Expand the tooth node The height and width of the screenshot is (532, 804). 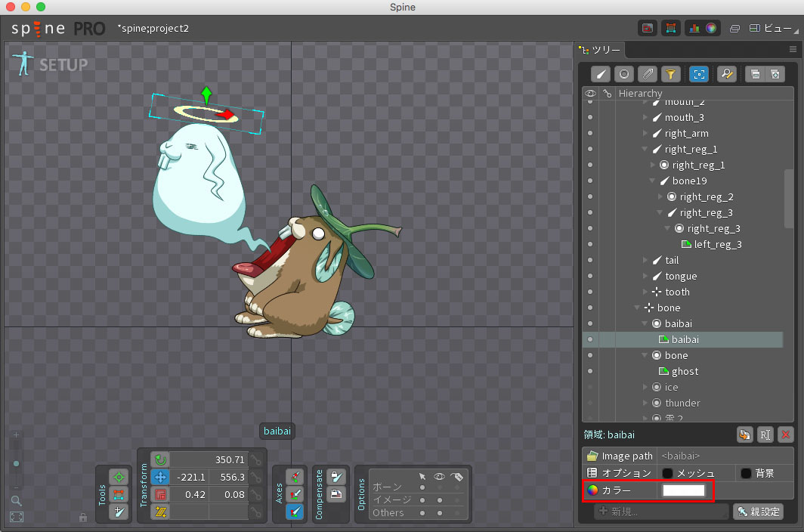[x=645, y=292]
